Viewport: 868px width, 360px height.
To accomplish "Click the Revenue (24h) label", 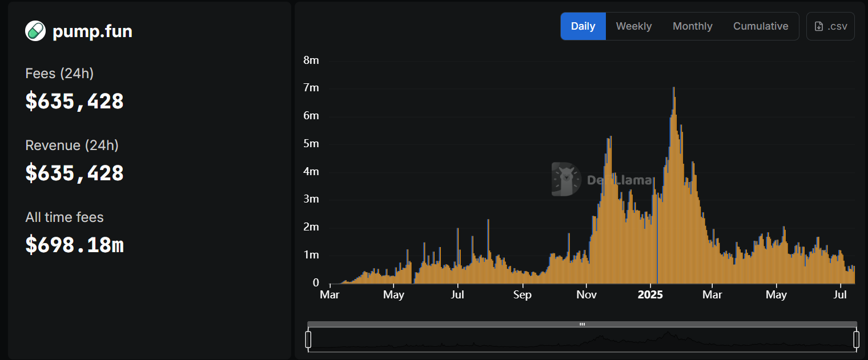I will [x=72, y=145].
